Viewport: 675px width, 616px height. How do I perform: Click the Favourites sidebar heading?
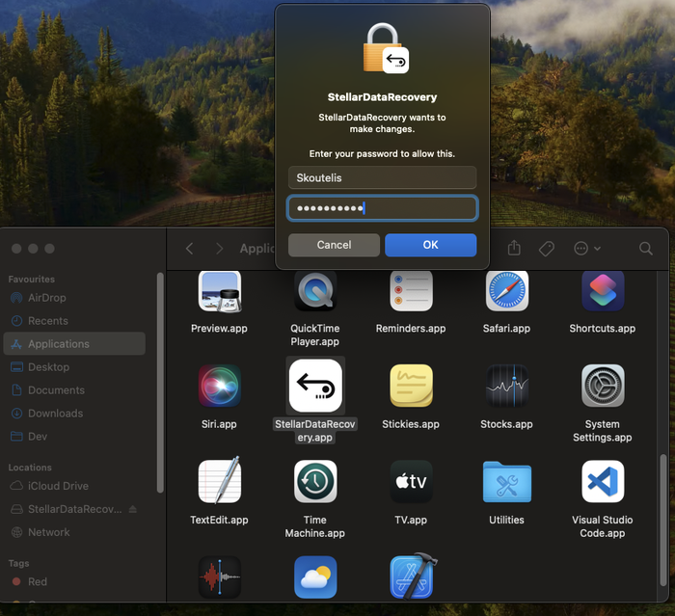(x=32, y=280)
